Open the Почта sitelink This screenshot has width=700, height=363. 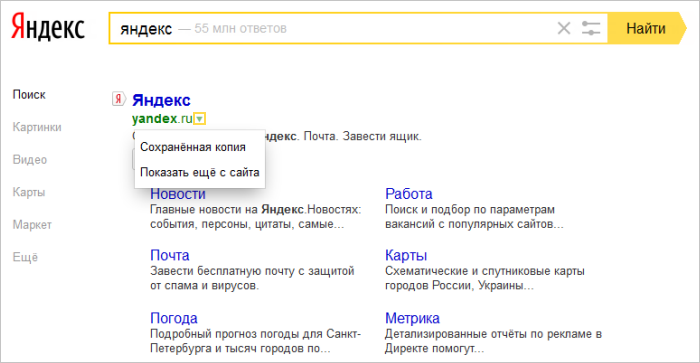[170, 255]
